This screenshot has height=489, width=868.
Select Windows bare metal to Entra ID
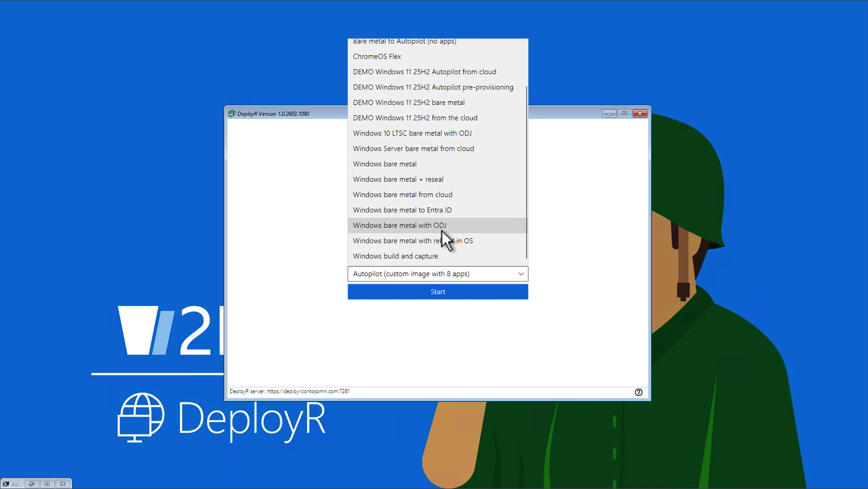pos(402,210)
